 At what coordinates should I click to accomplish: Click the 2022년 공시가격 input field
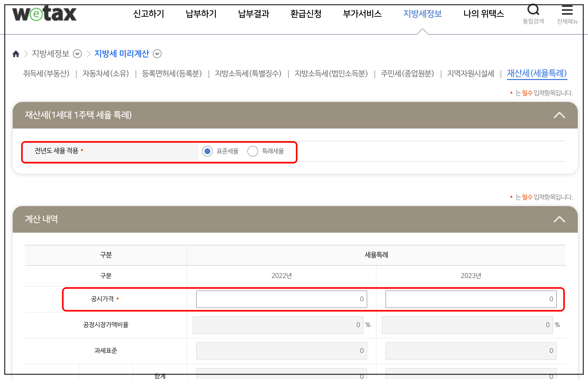[x=281, y=299]
